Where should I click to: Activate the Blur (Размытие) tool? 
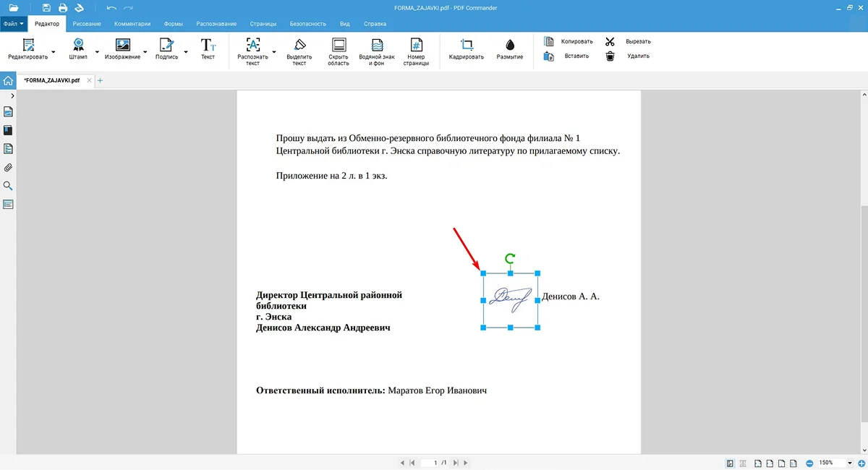[510, 48]
